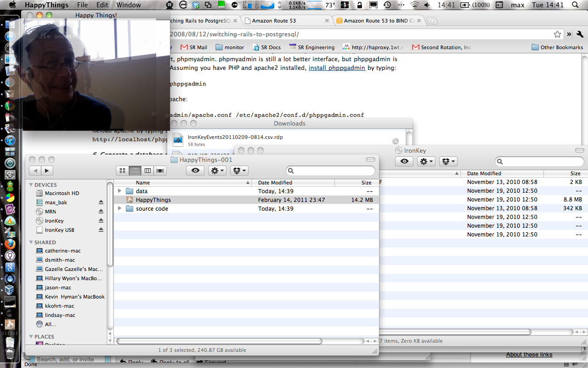Open All... shared computers in sidebar
The image size is (588, 368).
51,324
